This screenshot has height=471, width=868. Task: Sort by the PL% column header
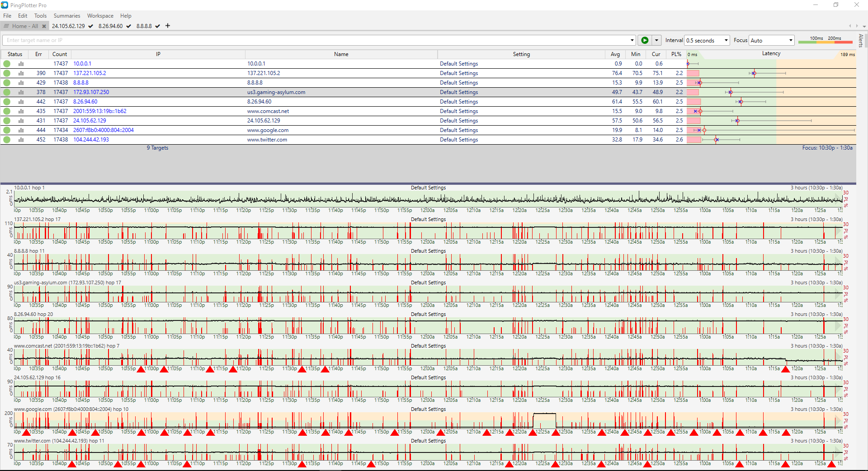pyautogui.click(x=676, y=54)
